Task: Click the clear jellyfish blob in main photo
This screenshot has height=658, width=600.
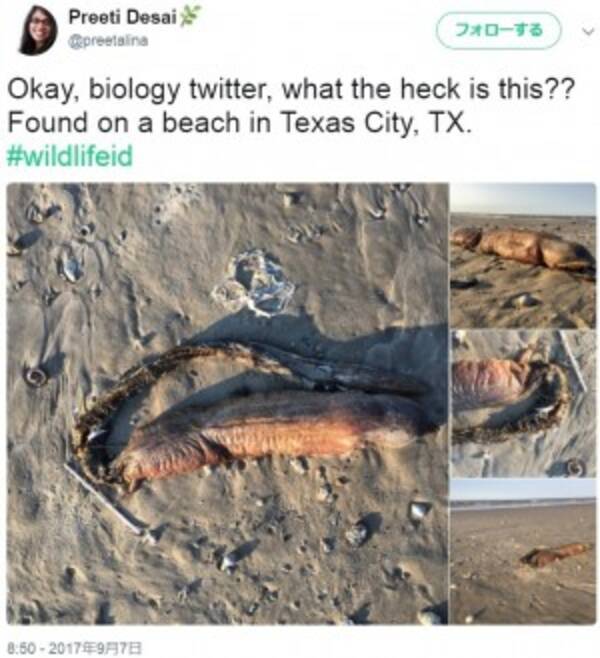Action: [x=254, y=283]
